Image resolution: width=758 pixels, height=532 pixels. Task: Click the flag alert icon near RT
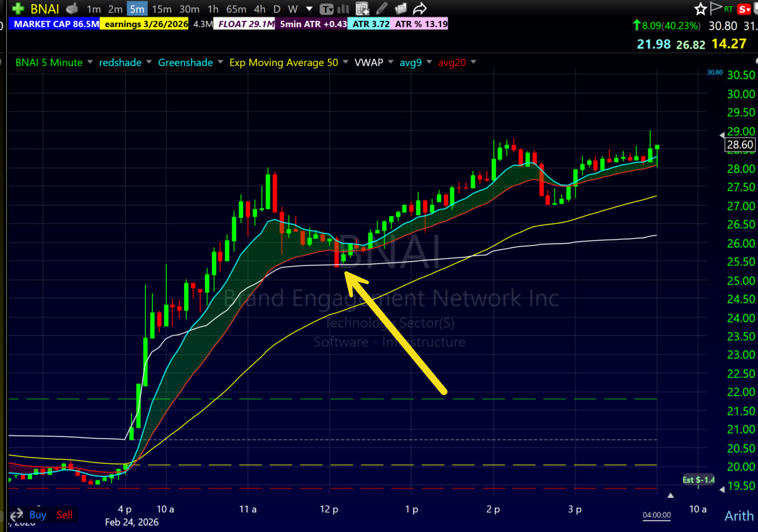(x=715, y=8)
